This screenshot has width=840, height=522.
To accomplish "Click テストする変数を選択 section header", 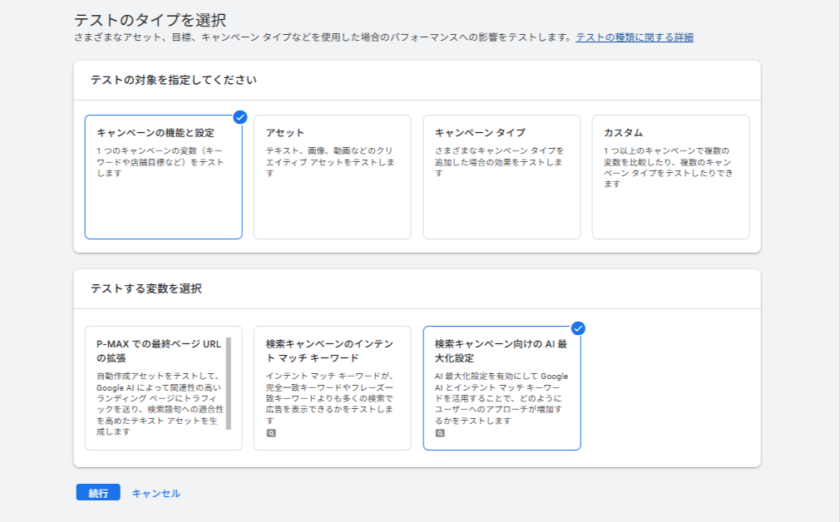I will point(146,289).
